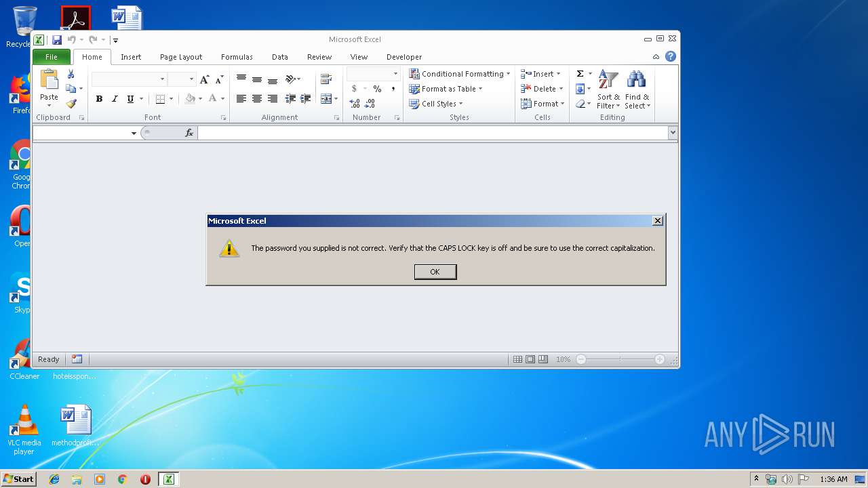
Task: Switch to the Developer tab
Action: [x=404, y=57]
